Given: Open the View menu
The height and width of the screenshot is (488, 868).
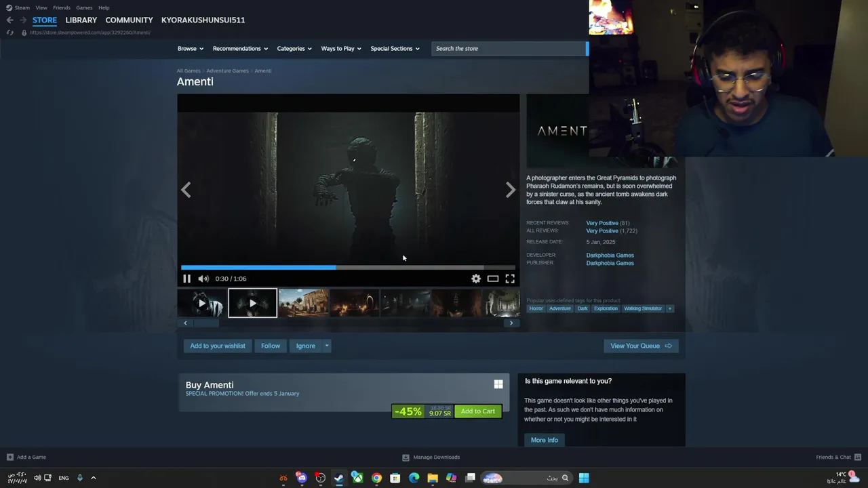Looking at the screenshot, I should (x=41, y=7).
